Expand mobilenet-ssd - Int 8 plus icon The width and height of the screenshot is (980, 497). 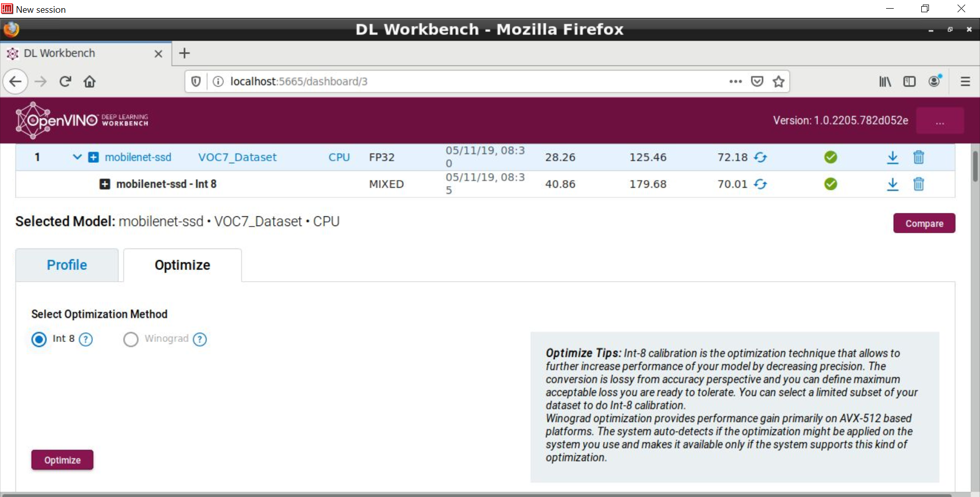pos(105,184)
